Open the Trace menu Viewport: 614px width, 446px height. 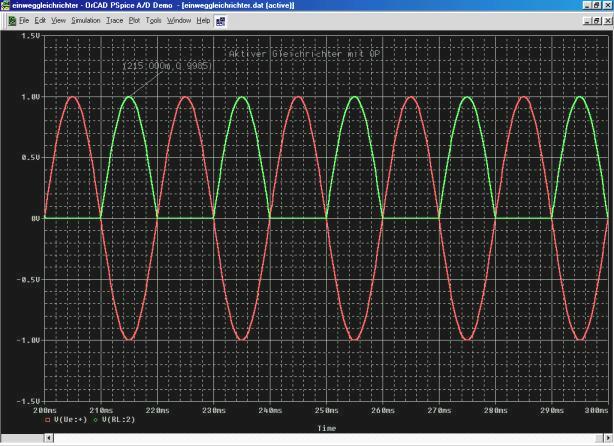click(114, 20)
